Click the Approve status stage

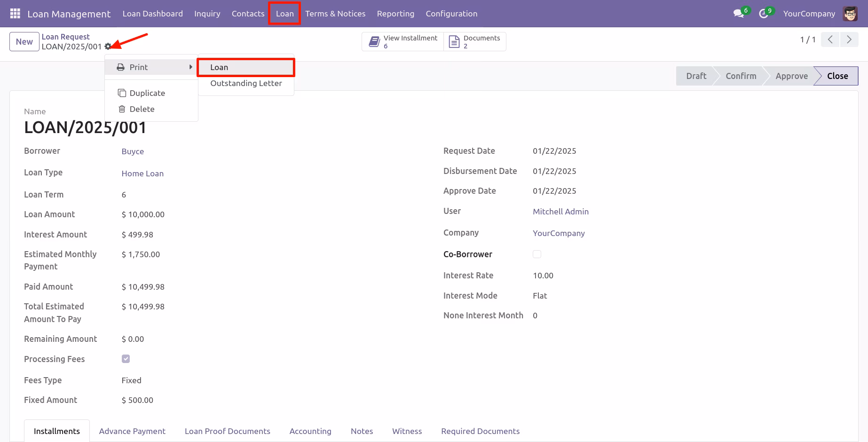(791, 76)
